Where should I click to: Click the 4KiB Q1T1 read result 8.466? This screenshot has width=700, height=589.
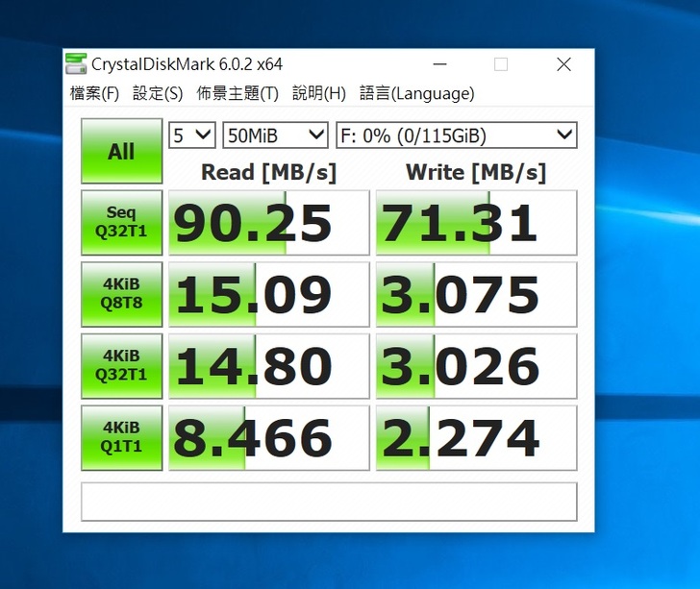[269, 438]
